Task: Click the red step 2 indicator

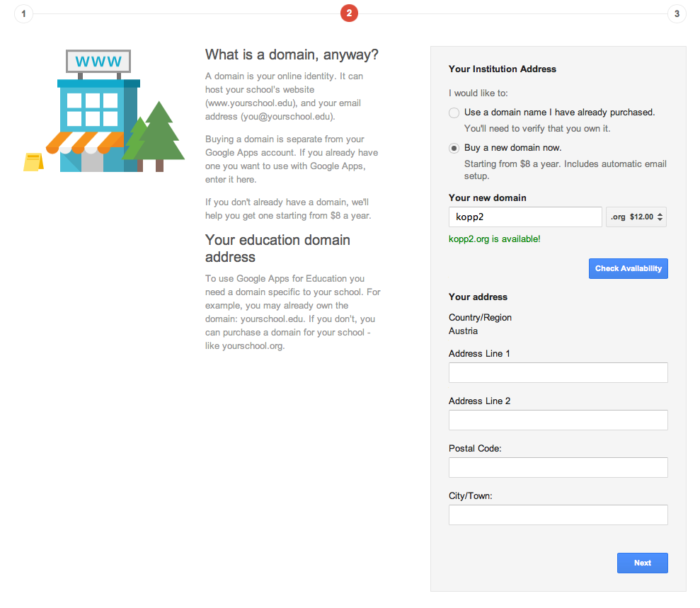Action: point(349,13)
